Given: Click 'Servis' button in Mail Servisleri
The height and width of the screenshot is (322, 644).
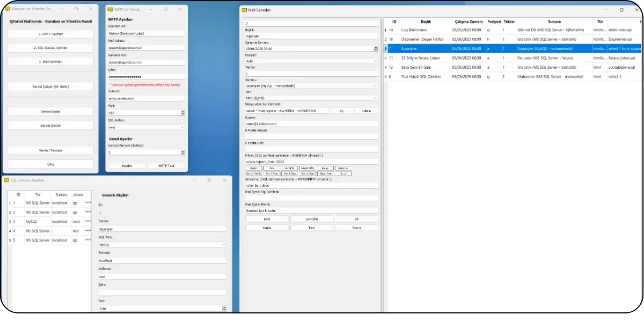Looking at the screenshot, I should pos(356,228).
